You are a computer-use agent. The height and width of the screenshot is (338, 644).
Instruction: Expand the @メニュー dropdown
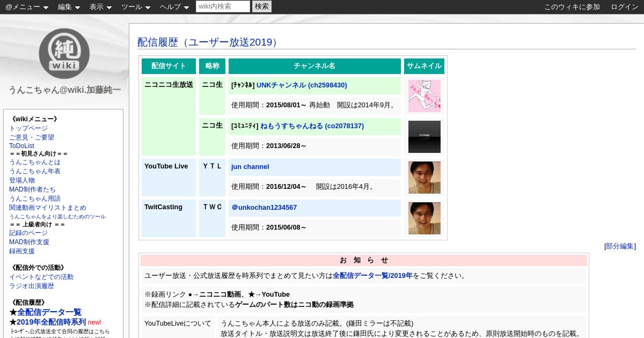pos(26,7)
